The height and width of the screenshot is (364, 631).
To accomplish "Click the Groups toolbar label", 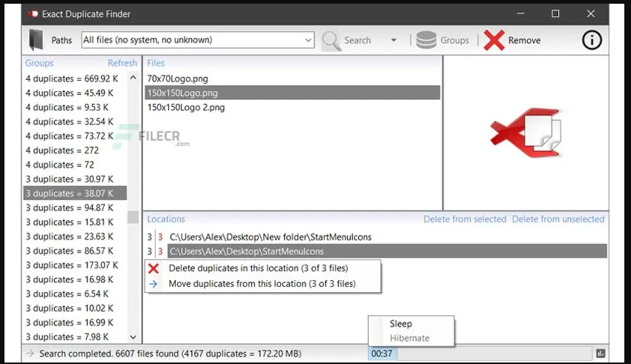I will tap(455, 40).
